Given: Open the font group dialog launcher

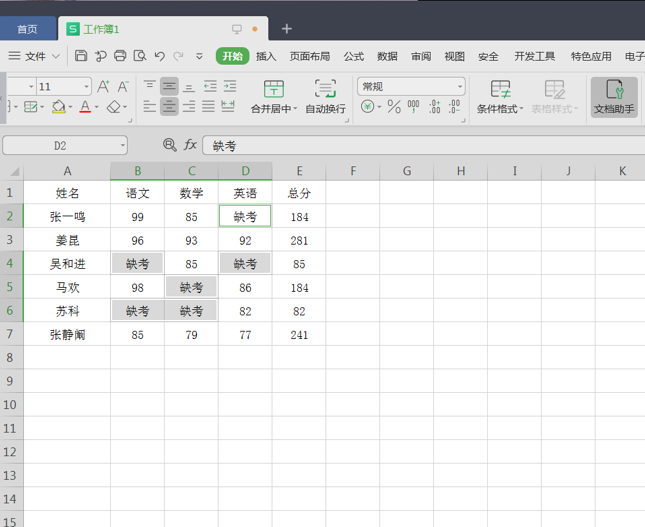Looking at the screenshot, I should pos(130,121).
